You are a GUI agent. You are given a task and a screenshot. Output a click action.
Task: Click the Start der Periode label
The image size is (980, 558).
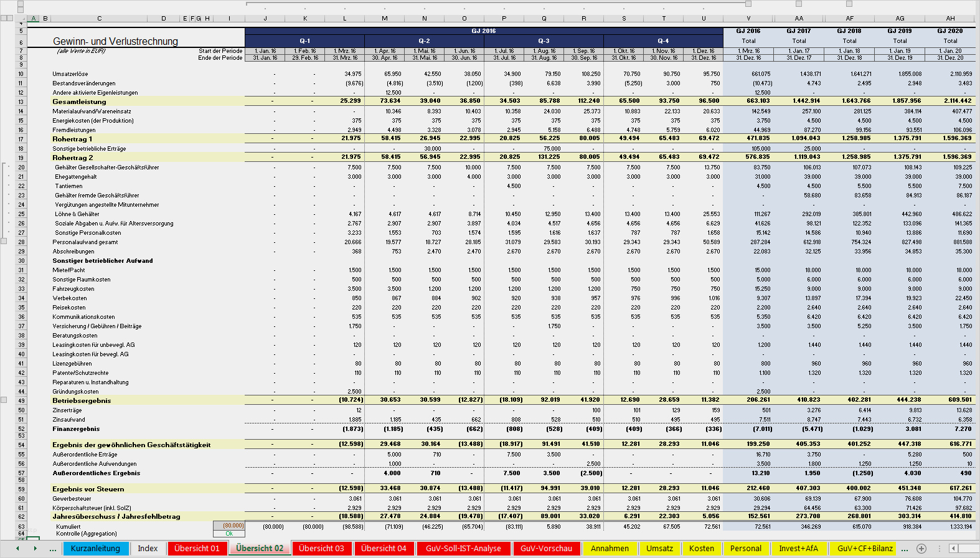[x=220, y=51]
